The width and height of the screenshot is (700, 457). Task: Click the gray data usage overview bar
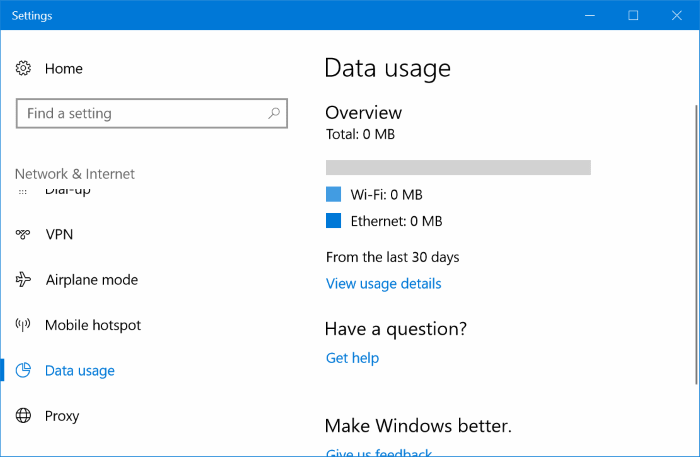coord(458,167)
